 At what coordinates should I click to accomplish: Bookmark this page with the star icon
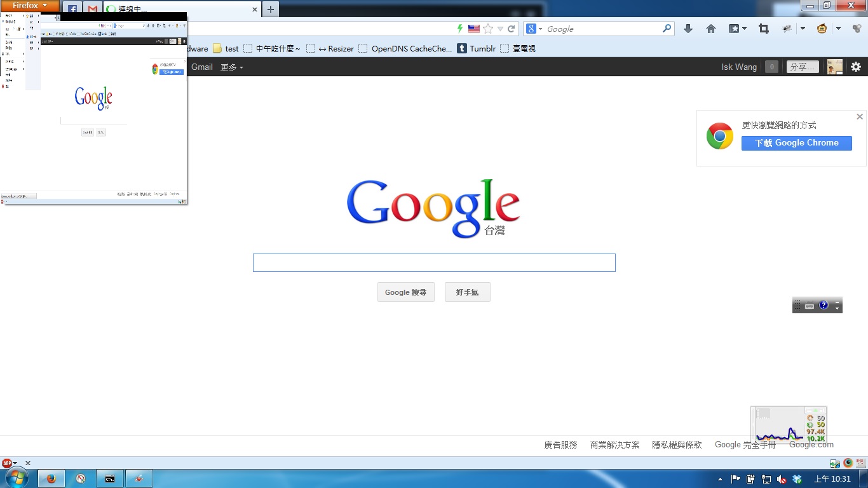click(x=488, y=29)
